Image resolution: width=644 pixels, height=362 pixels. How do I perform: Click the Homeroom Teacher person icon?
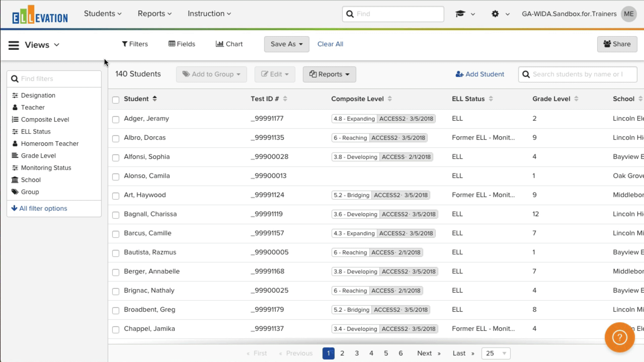coord(15,144)
